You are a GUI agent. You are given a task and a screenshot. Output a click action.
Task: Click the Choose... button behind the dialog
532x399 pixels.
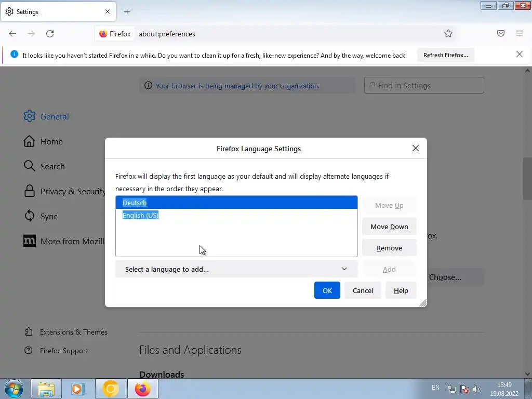[x=455, y=277]
